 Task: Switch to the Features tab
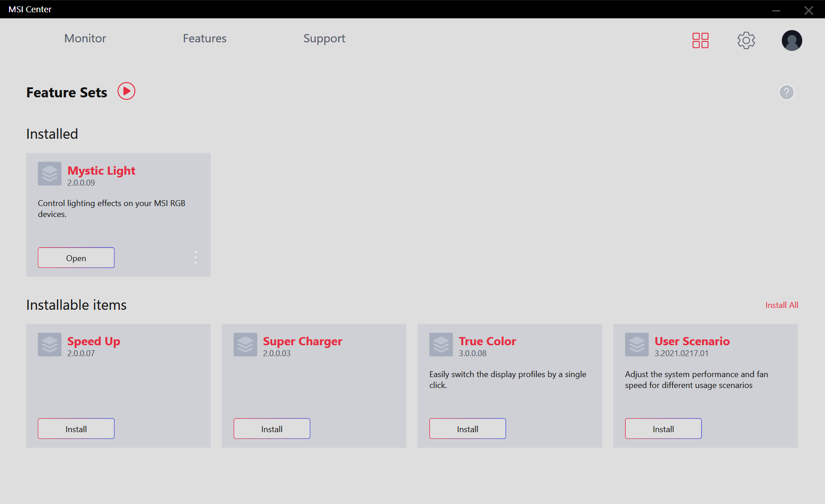tap(205, 38)
